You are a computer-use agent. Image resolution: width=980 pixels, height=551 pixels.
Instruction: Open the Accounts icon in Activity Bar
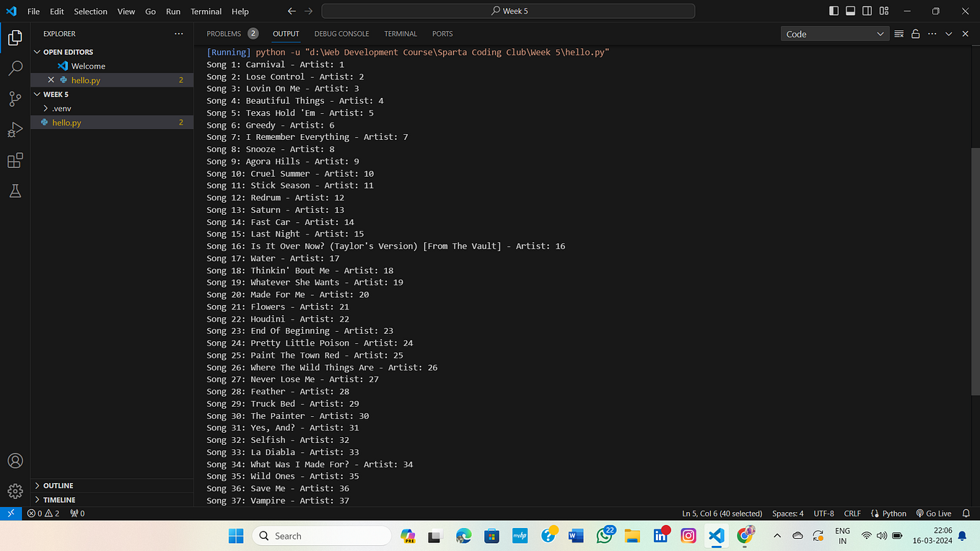click(x=15, y=460)
